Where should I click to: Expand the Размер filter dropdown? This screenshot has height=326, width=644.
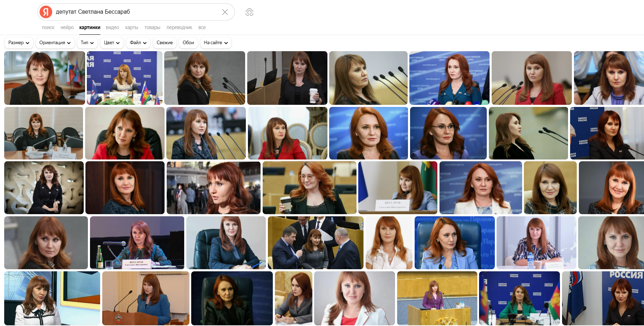(19, 43)
